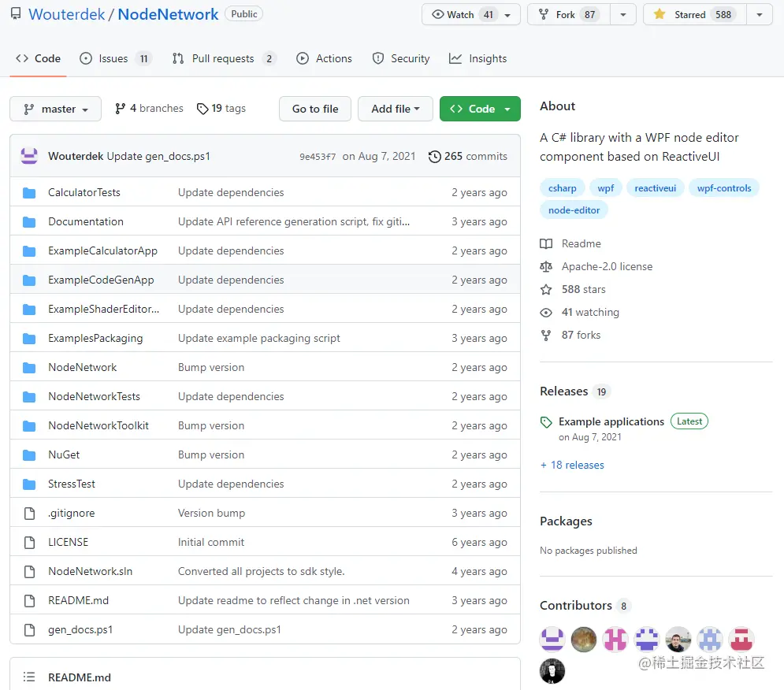Screen dimensions: 784x690
Task: Open the Actions tab
Action: pos(324,58)
